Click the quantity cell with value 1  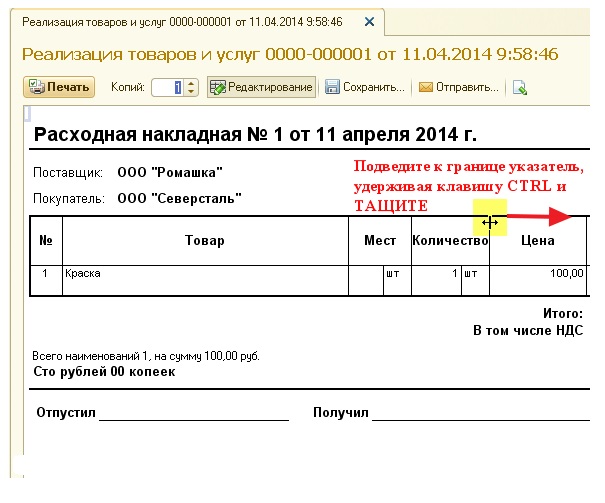[x=436, y=280]
